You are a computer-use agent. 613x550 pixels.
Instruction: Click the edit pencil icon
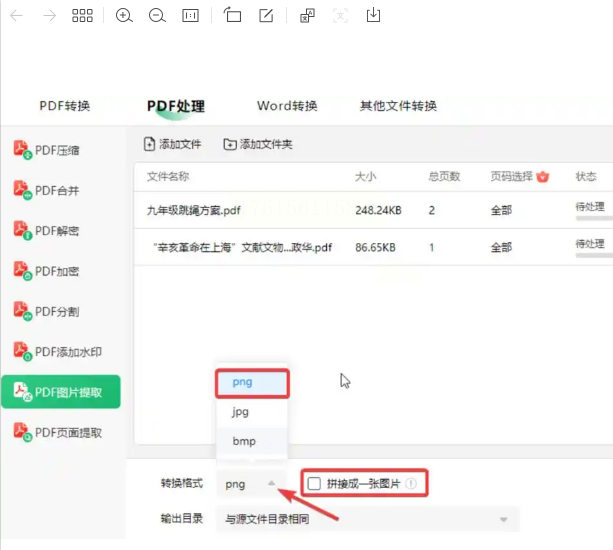point(266,15)
